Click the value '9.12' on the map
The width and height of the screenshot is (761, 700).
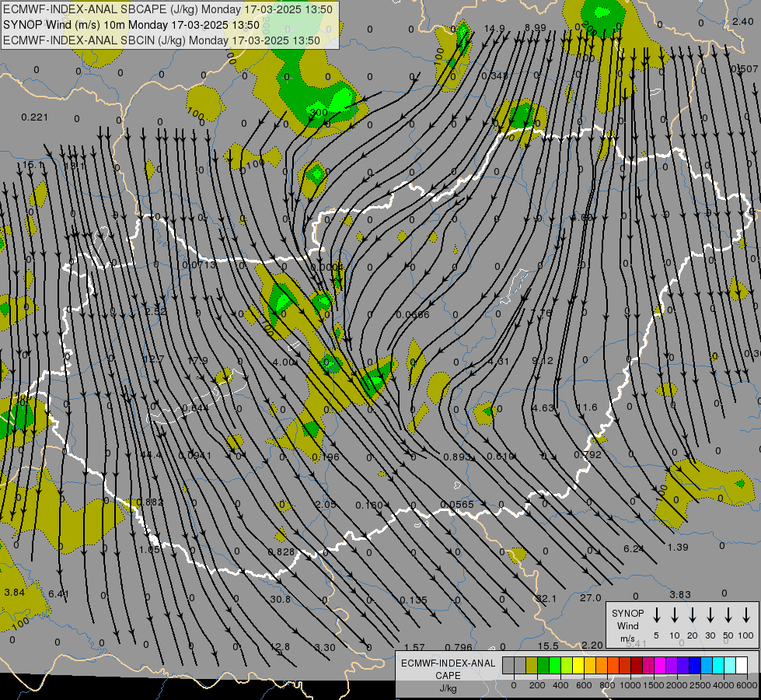(x=542, y=360)
